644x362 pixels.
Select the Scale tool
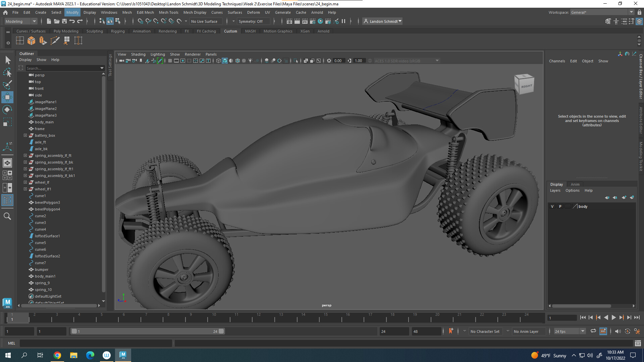click(7, 122)
